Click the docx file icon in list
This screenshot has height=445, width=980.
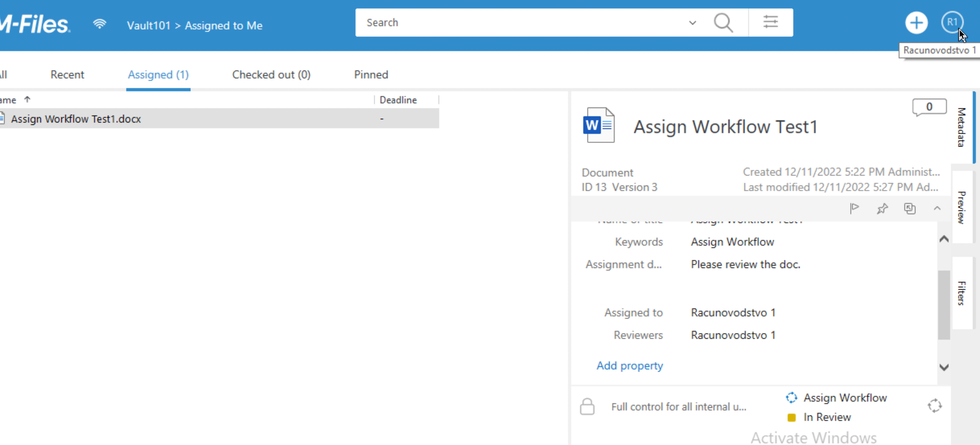2,118
